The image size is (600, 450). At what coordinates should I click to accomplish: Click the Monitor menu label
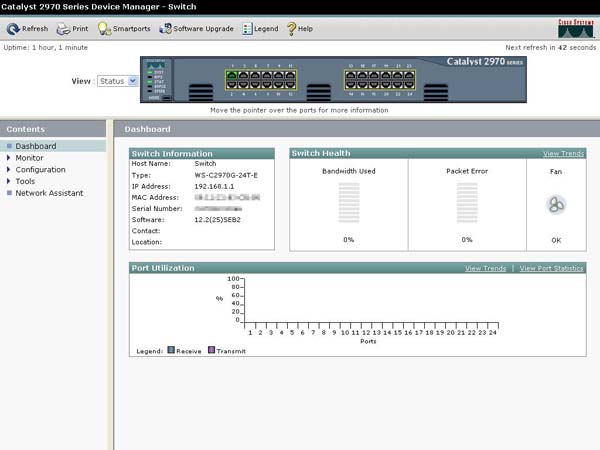coord(29,158)
